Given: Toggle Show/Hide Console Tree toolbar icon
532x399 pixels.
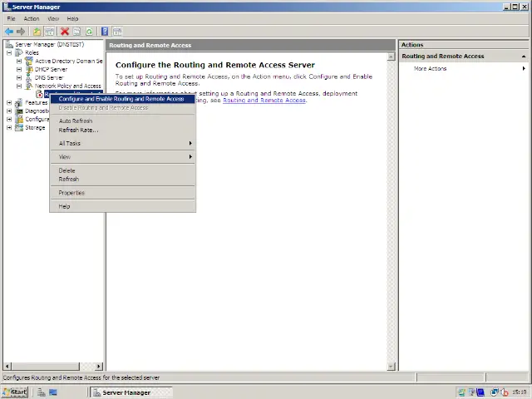Looking at the screenshot, I should pyautogui.click(x=49, y=32).
